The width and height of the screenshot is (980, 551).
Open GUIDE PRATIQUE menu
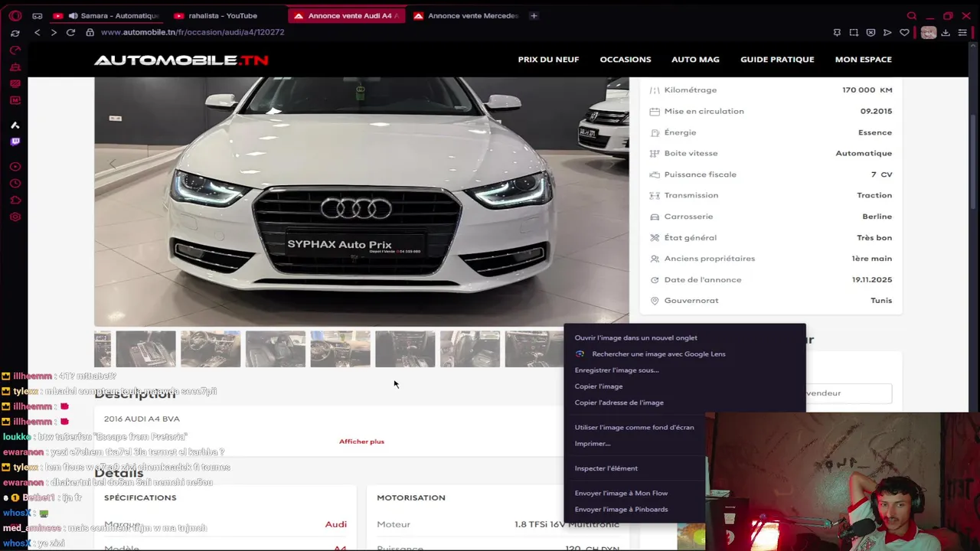coord(777,59)
